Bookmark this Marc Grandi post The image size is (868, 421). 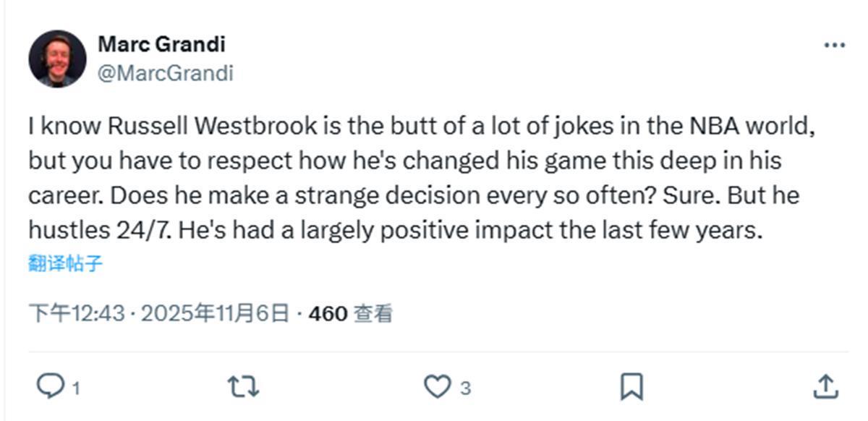point(631,387)
